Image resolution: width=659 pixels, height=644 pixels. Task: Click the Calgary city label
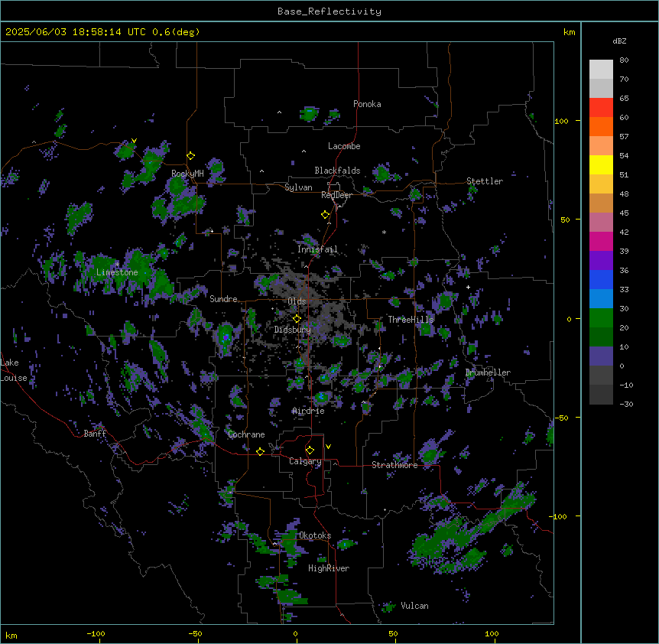coord(305,461)
